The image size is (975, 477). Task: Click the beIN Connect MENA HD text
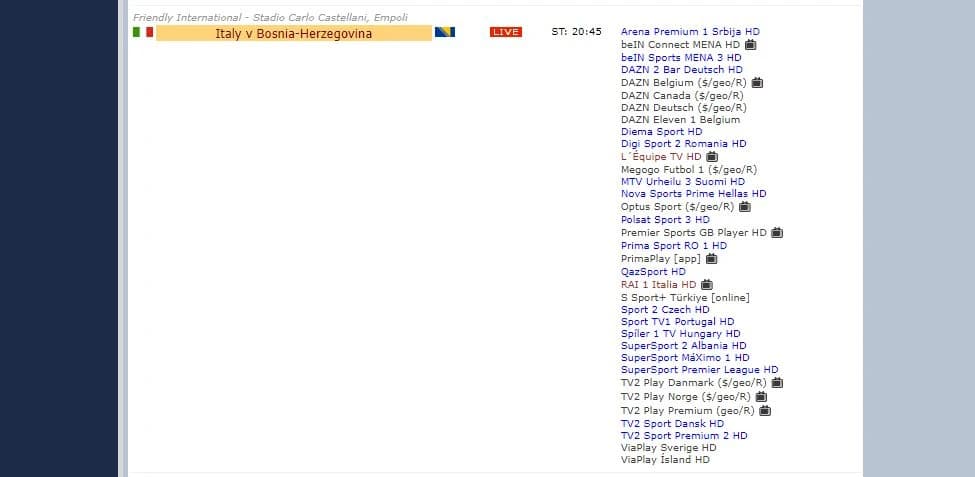[x=680, y=45]
